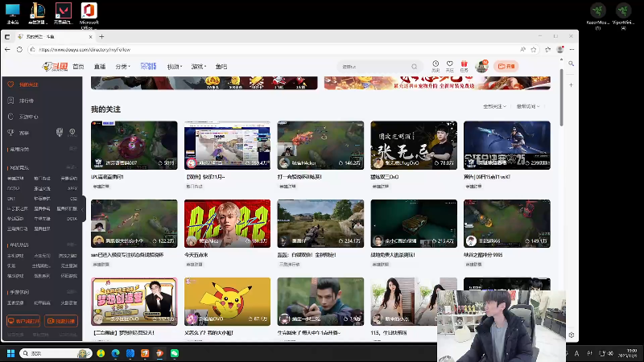The width and height of the screenshot is (644, 362).
Task: Click browser back arrow
Action: pos(7,49)
